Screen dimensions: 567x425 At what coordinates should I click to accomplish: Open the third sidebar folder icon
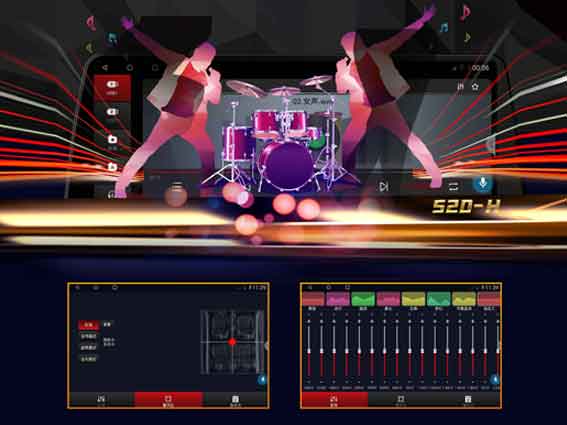(x=112, y=139)
